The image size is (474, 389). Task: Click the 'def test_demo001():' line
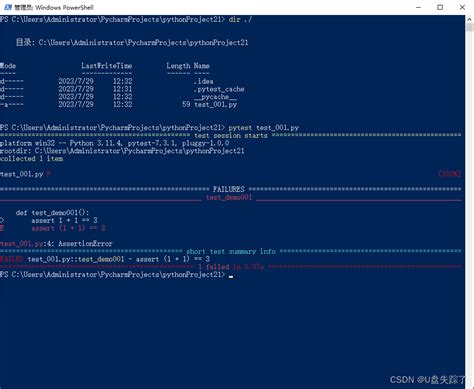[52, 213]
